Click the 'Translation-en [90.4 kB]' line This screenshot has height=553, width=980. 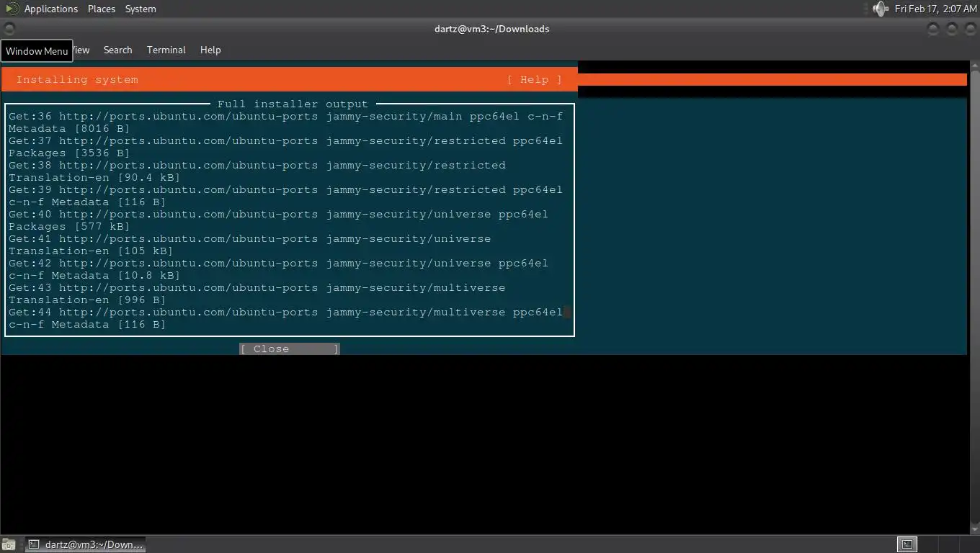[x=94, y=178]
